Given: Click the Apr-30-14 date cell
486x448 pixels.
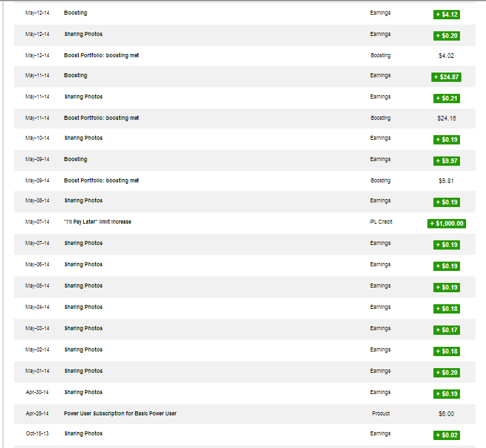Looking at the screenshot, I should coord(37,392).
